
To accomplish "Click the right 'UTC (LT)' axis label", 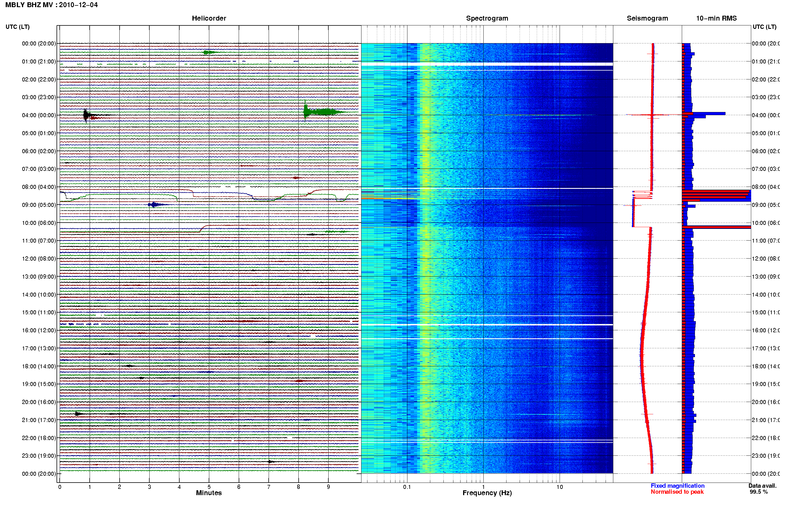I will click(764, 27).
